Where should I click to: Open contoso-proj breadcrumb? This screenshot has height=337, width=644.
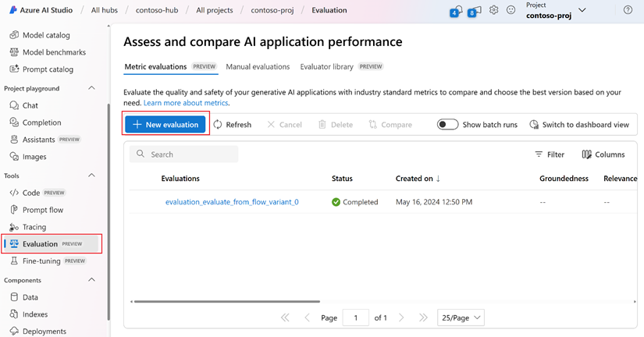pyautogui.click(x=272, y=10)
